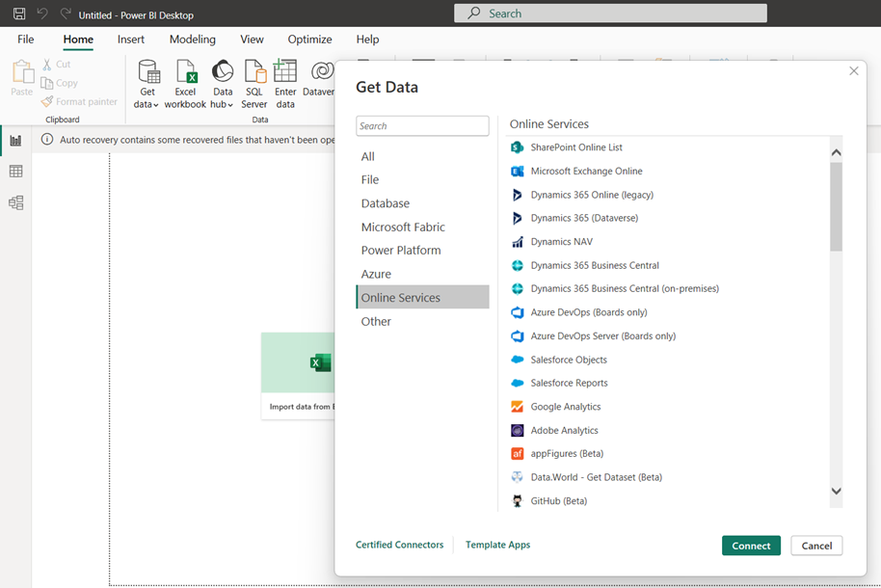Click the Import data from Excel card

[298, 376]
